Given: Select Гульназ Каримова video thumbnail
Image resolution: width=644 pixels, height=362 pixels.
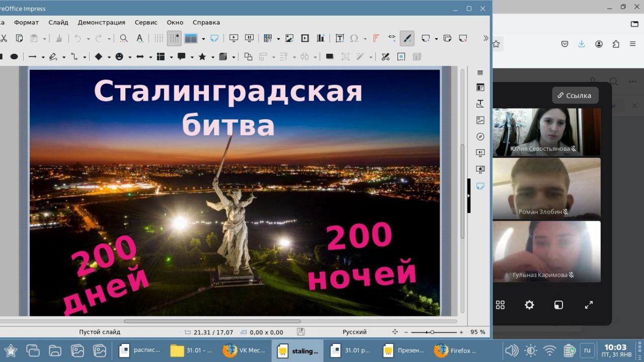Looking at the screenshot, I should 546,251.
